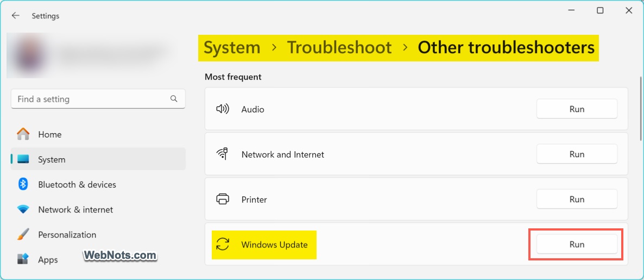Click the Home house icon
644x280 pixels.
tap(23, 134)
